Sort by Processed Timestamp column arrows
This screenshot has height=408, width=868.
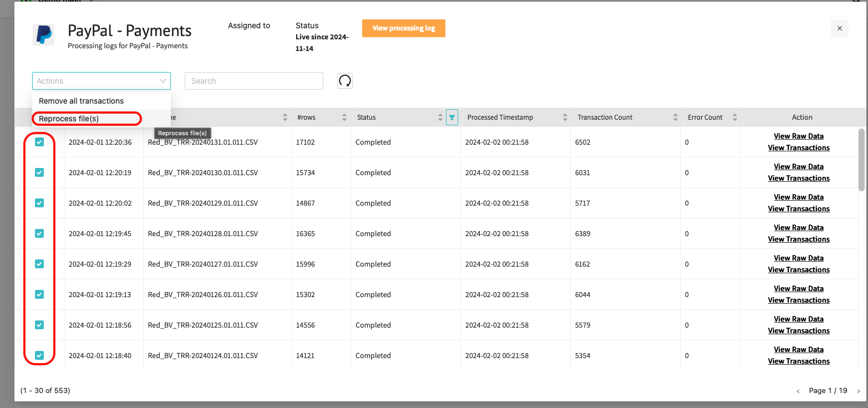[565, 118]
